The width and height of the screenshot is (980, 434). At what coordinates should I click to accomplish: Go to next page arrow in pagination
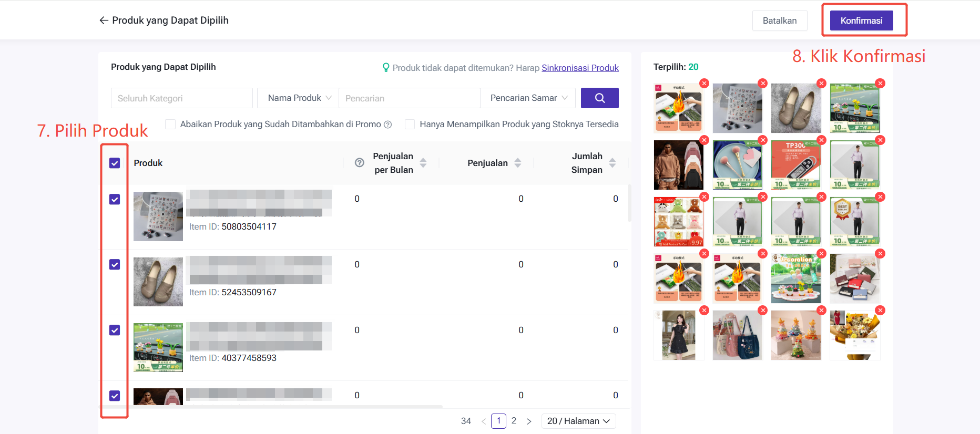pyautogui.click(x=529, y=421)
